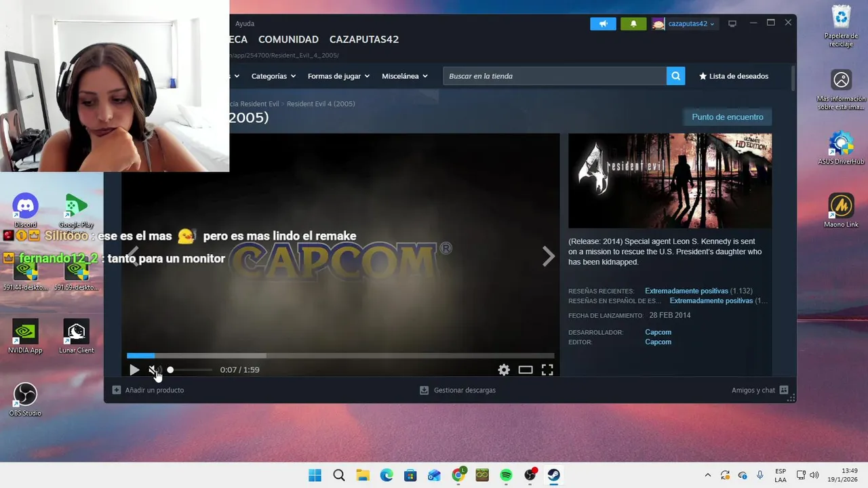Focus the 'Buscar en la tienda' field
The width and height of the screenshot is (868, 488).
point(555,76)
